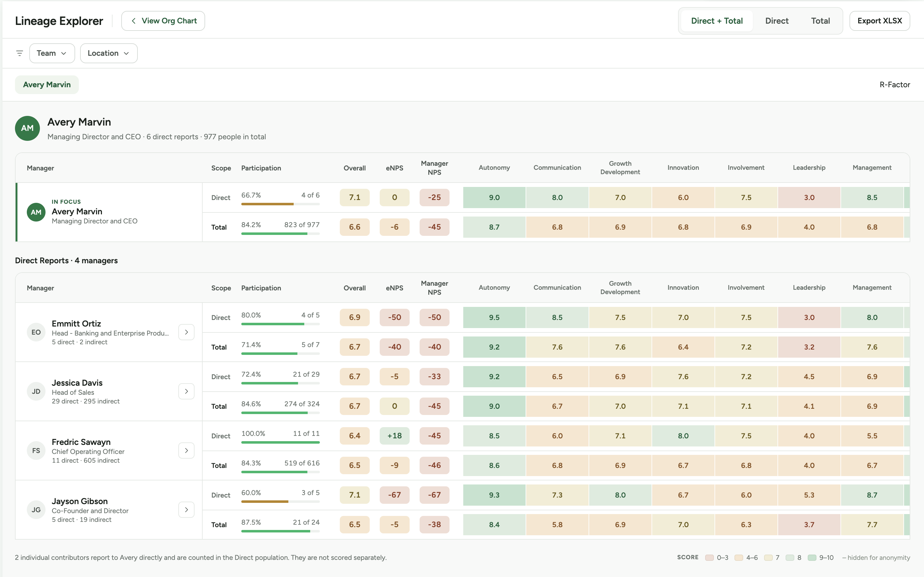This screenshot has height=577, width=924.
Task: Switch to the Total view
Action: (x=820, y=21)
